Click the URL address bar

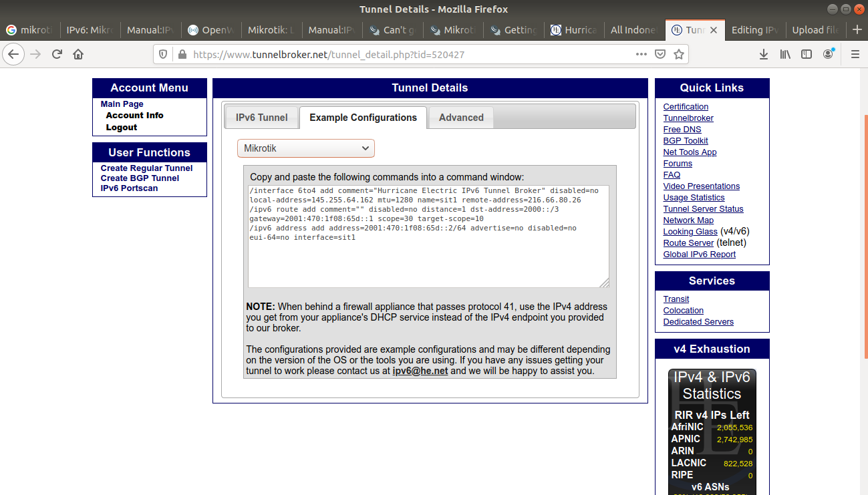pyautogui.click(x=401, y=54)
